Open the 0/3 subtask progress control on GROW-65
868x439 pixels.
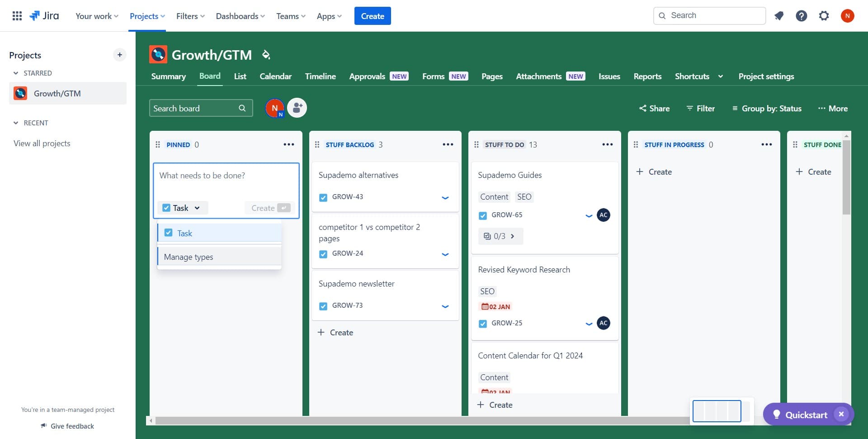click(500, 236)
